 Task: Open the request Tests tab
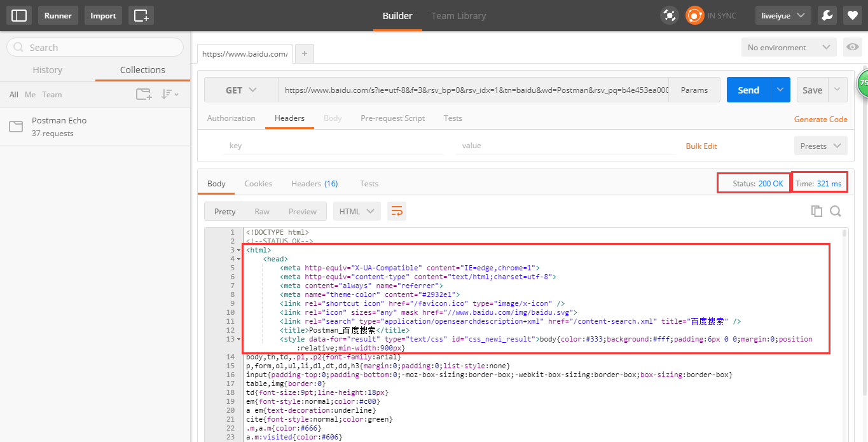click(x=453, y=118)
